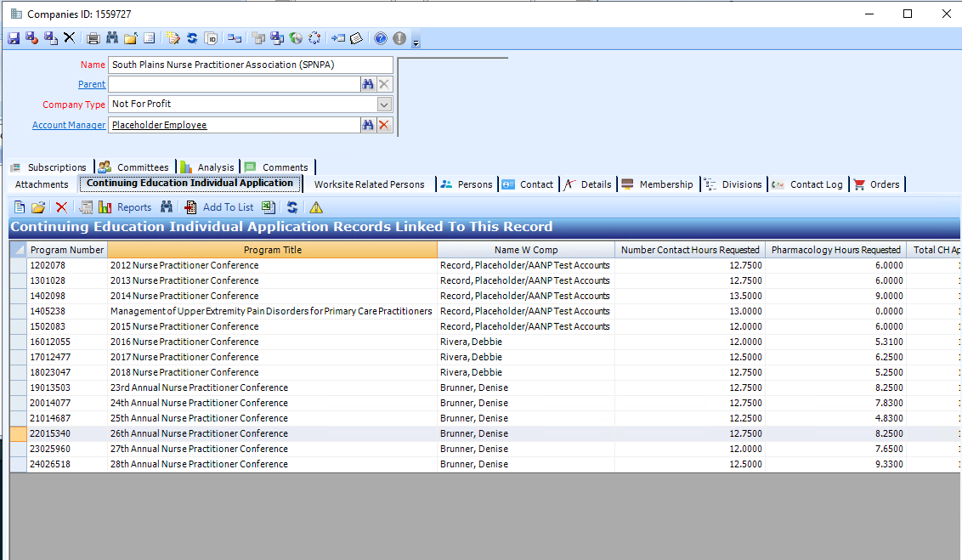Delete the selected application record

tap(59, 206)
